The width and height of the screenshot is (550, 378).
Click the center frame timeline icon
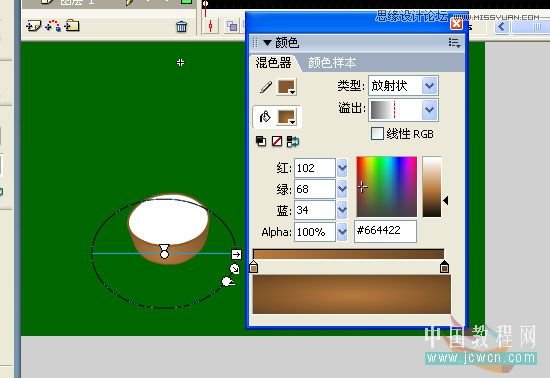(x=210, y=26)
